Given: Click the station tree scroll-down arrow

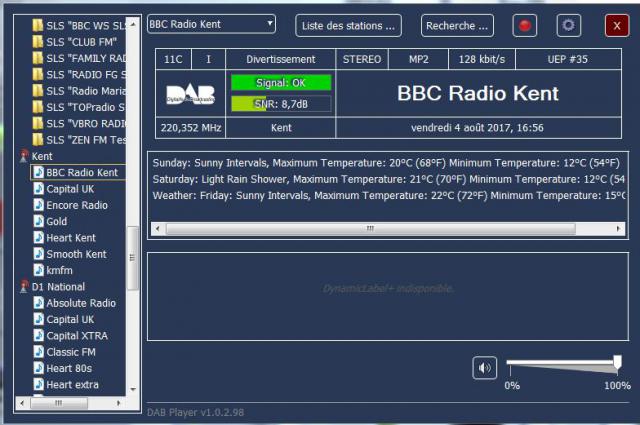Looking at the screenshot, I should click(x=133, y=389).
